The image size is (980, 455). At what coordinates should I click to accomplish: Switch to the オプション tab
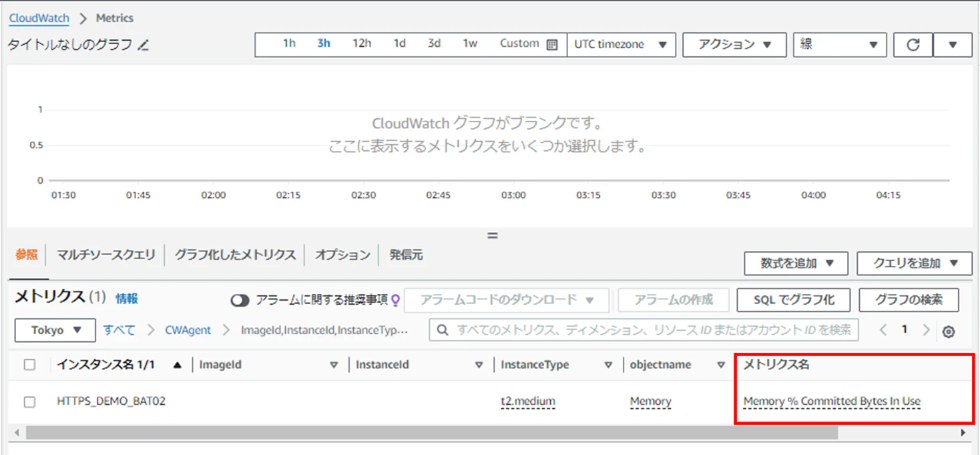[342, 255]
